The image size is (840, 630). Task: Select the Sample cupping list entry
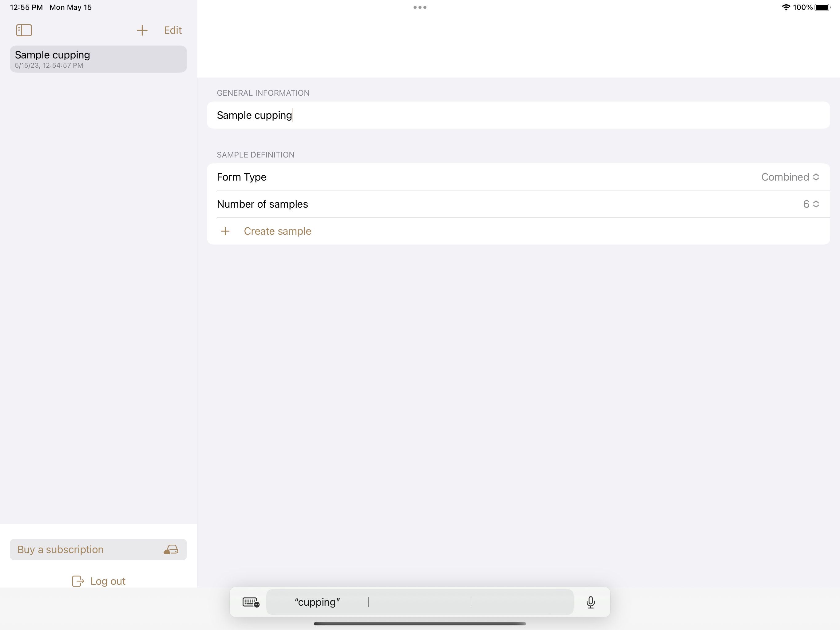(x=98, y=59)
